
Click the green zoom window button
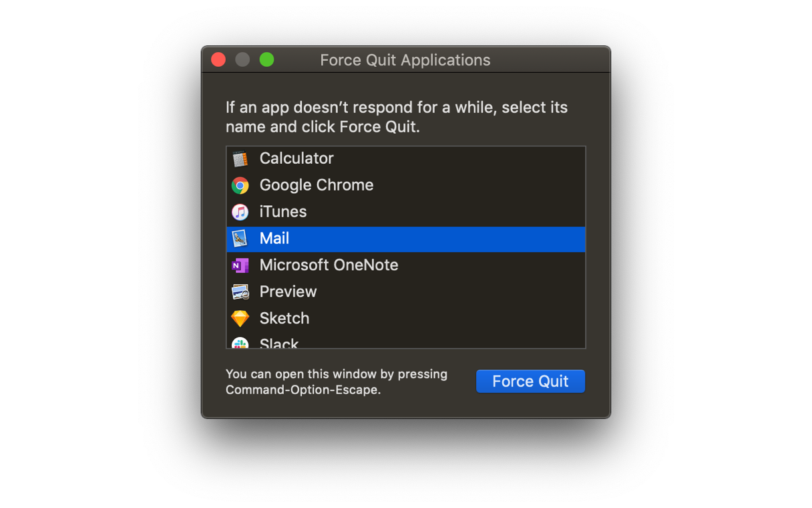click(x=266, y=59)
